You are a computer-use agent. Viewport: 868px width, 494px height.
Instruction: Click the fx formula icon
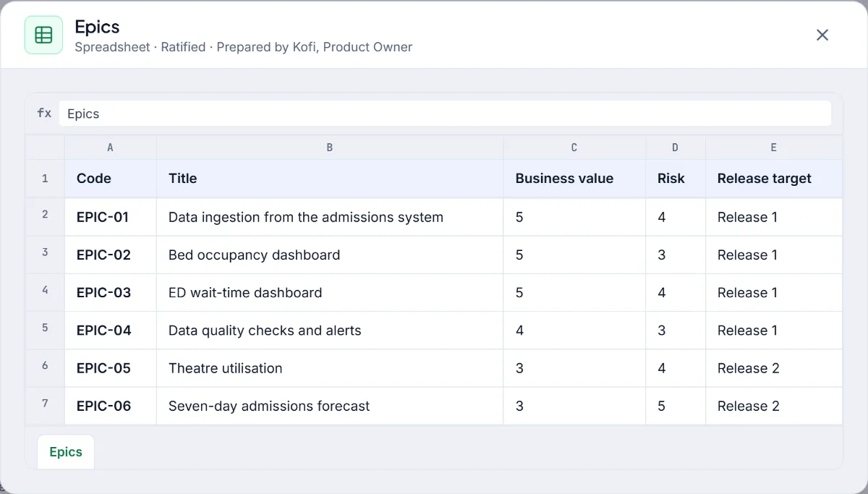coord(44,113)
